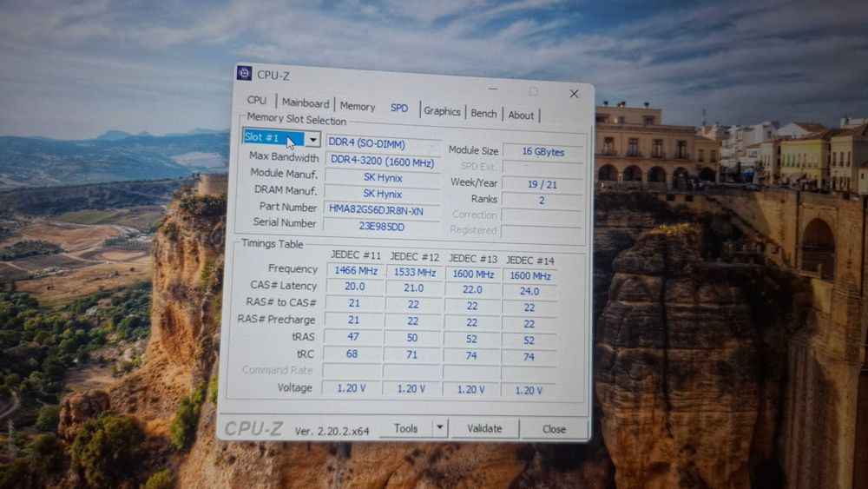Click the serial number 23E985DD
Screen dimensions: 868x489
(382, 227)
